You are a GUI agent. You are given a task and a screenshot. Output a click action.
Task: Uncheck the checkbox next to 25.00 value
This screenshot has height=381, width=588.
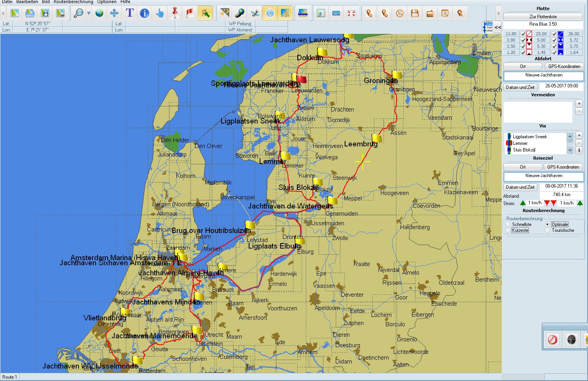523,34
